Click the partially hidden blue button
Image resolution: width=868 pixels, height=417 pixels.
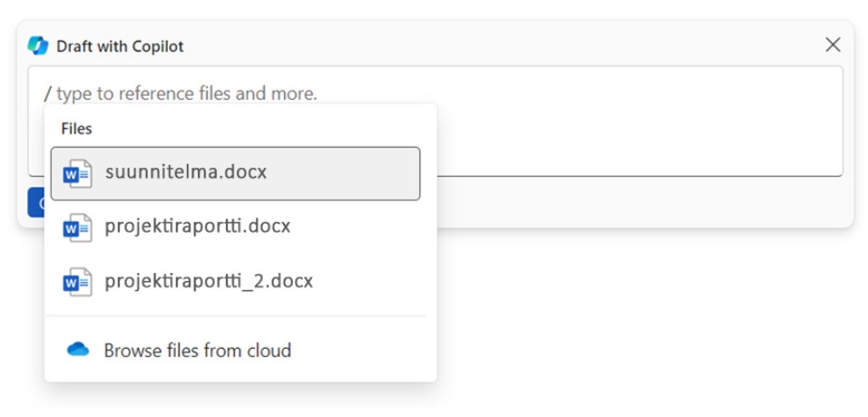point(35,202)
